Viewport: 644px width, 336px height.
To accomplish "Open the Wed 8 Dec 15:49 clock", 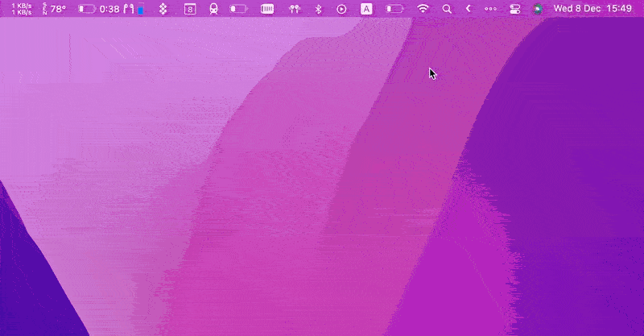I will (592, 9).
